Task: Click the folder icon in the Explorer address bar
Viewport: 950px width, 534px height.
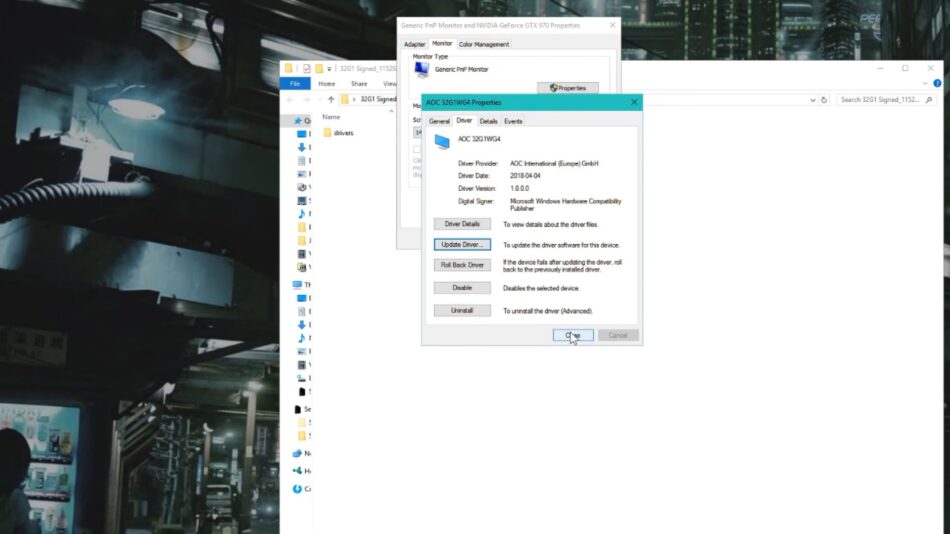Action: point(345,99)
